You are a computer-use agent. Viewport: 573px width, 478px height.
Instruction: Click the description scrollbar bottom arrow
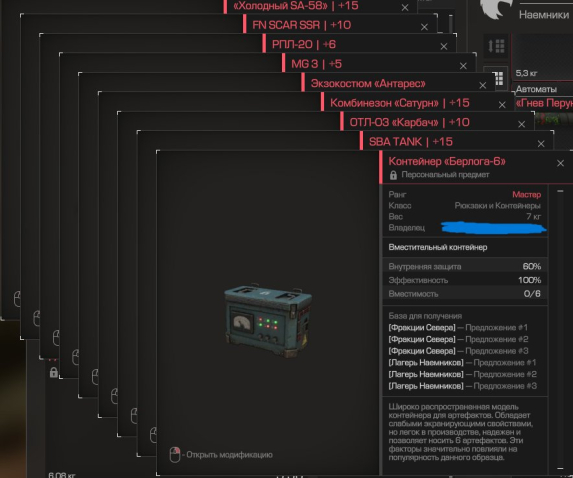(560, 468)
